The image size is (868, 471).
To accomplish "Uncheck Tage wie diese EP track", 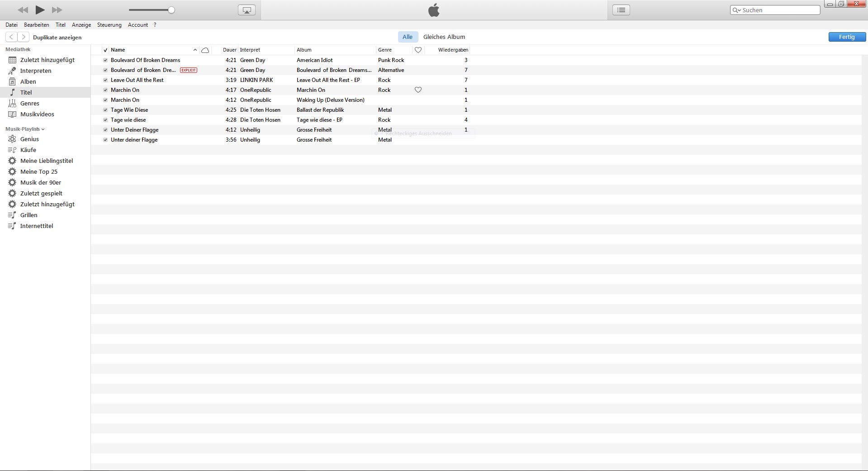I will 105,120.
